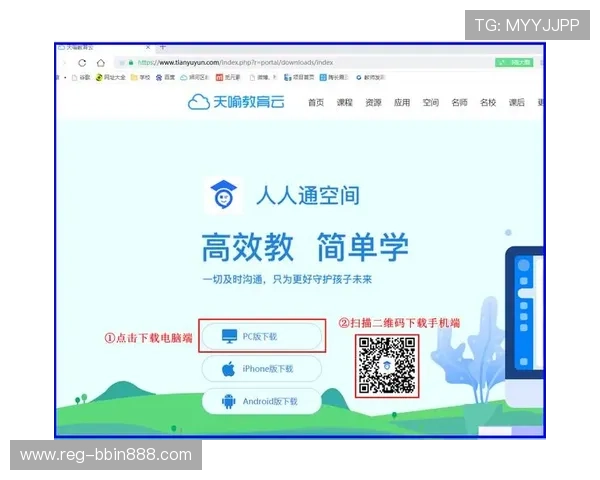Click the 天喻教育云 cloud logo
Viewport: 600px width, 480px height.
[236, 102]
